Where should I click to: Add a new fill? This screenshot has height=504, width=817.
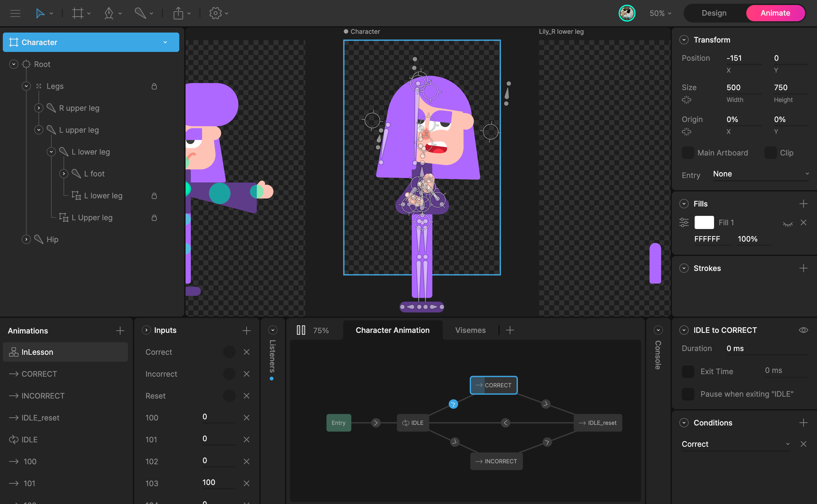coord(803,204)
